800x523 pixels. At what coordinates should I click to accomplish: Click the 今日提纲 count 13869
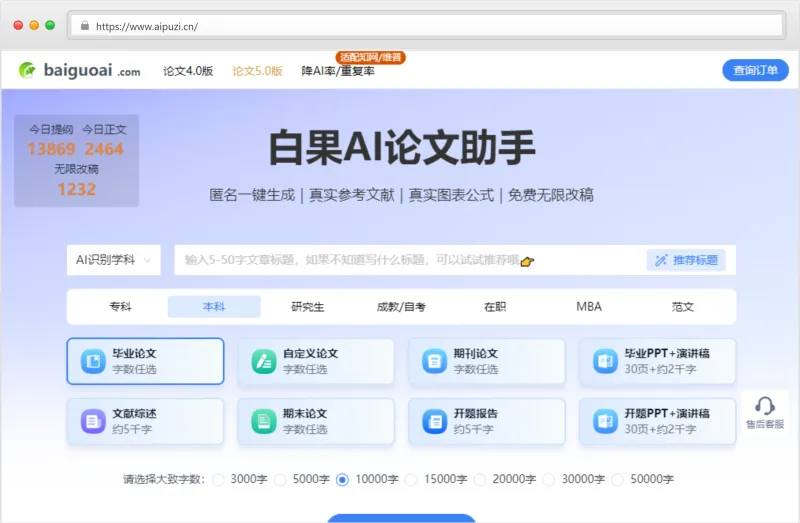coord(51,149)
